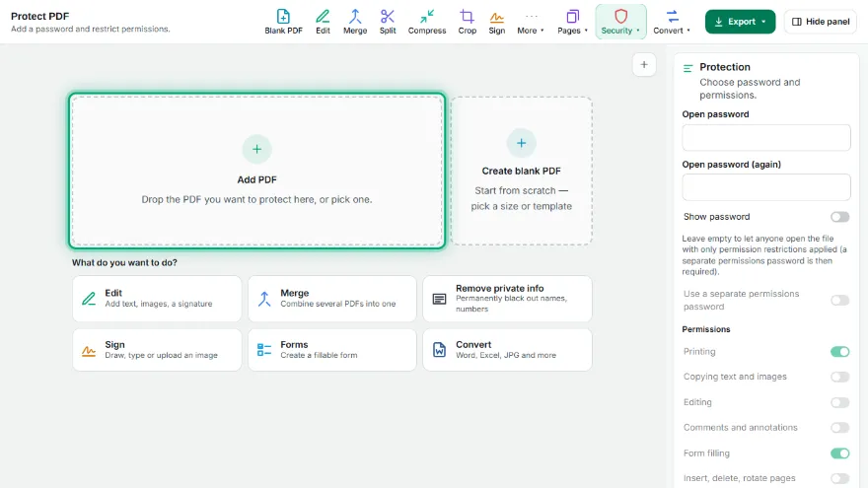Toggle Show password switch

click(x=839, y=217)
